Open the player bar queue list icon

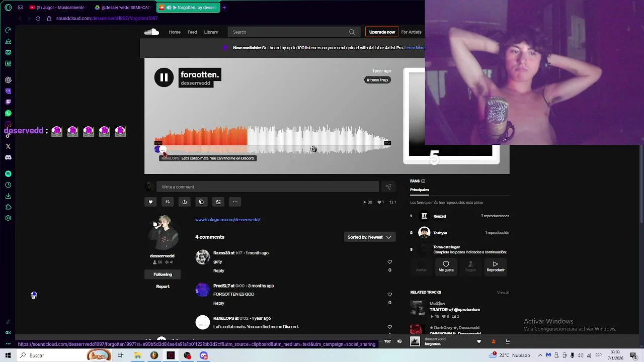pos(508,342)
